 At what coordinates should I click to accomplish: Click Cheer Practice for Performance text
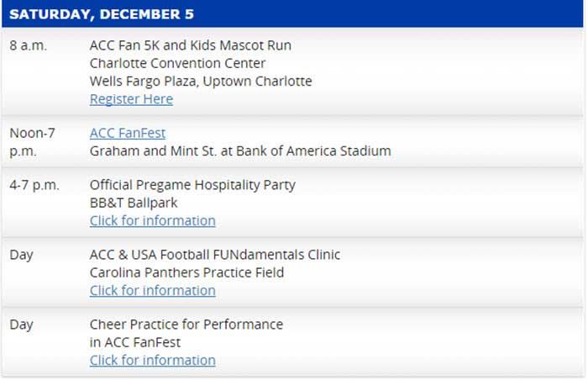pyautogui.click(x=186, y=325)
